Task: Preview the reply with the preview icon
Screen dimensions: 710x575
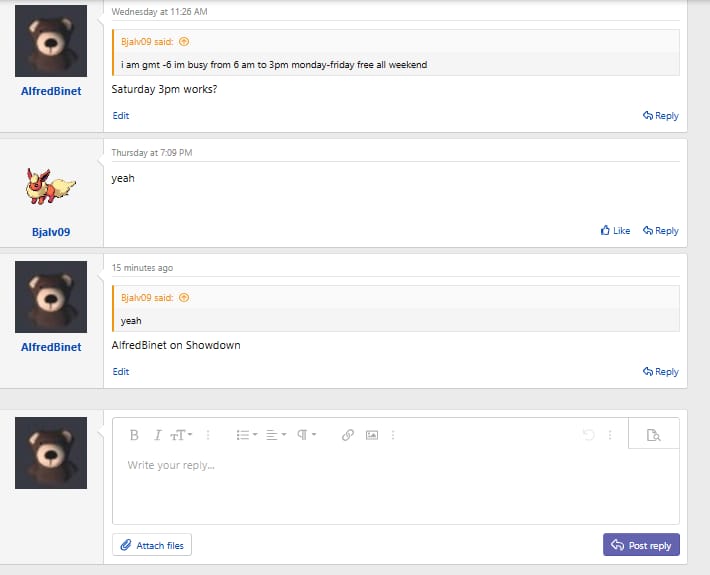Action: (653, 435)
